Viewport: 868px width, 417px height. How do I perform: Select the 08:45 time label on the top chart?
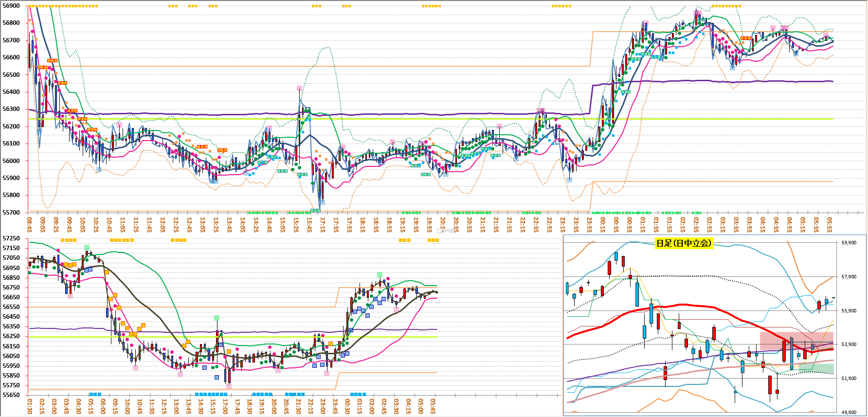tap(30, 225)
